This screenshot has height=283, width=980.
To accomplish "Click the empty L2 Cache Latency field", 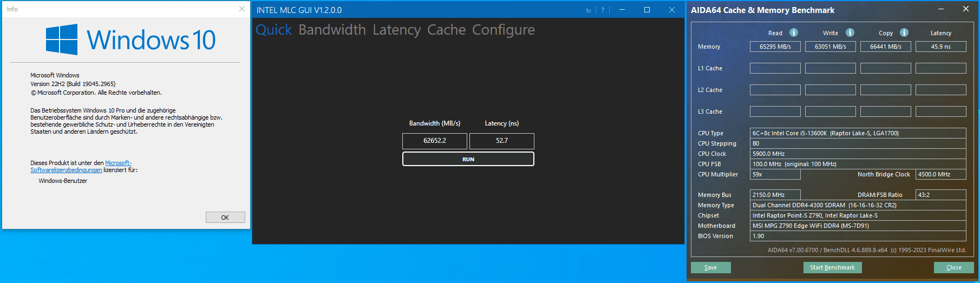I will [x=941, y=90].
